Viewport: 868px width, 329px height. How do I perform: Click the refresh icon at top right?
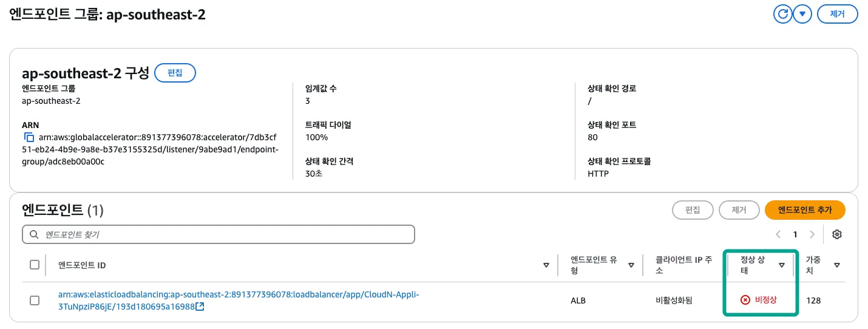click(x=783, y=14)
